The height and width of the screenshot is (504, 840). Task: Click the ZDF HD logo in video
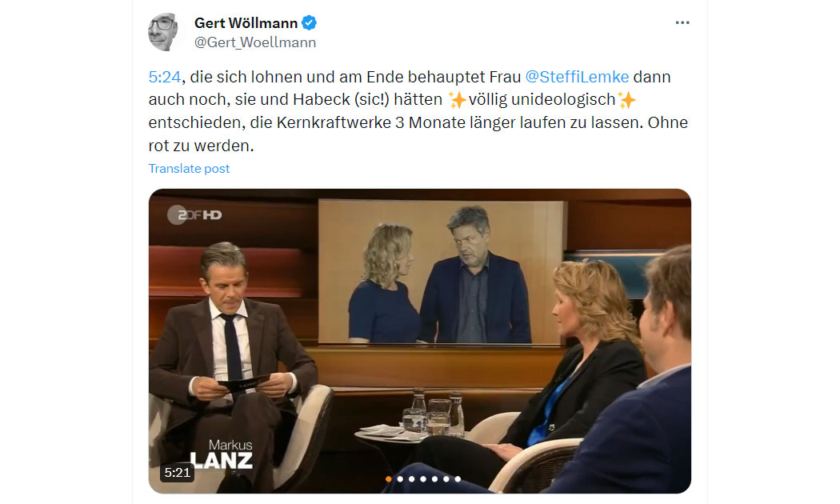pyautogui.click(x=194, y=214)
